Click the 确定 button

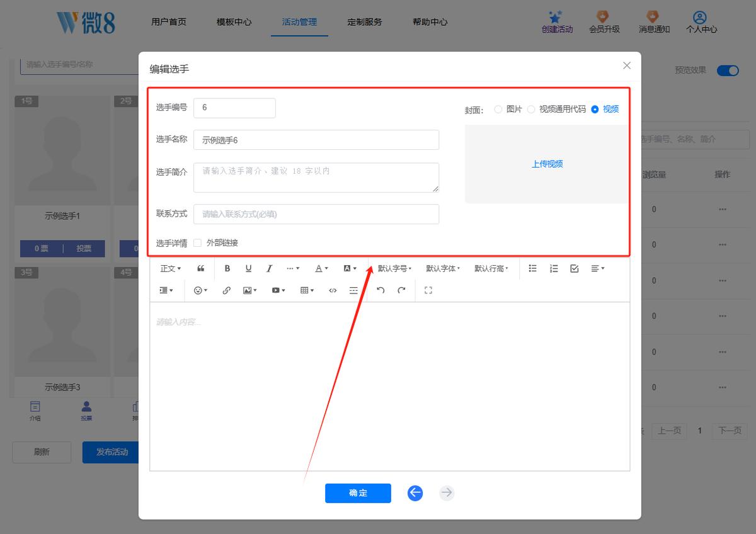pos(358,493)
